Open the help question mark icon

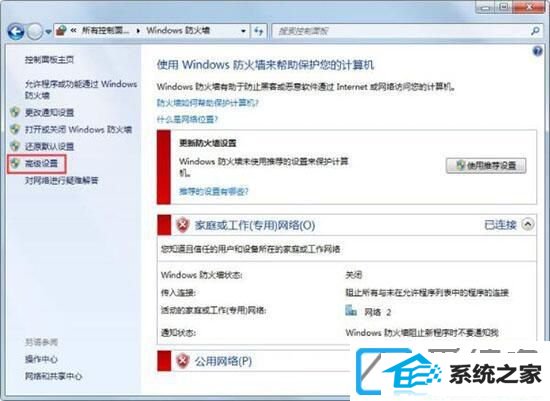click(537, 52)
